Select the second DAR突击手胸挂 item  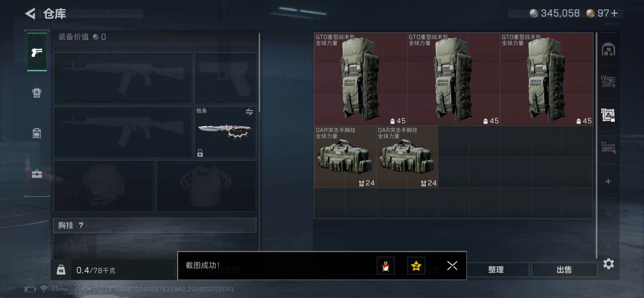[x=407, y=157]
